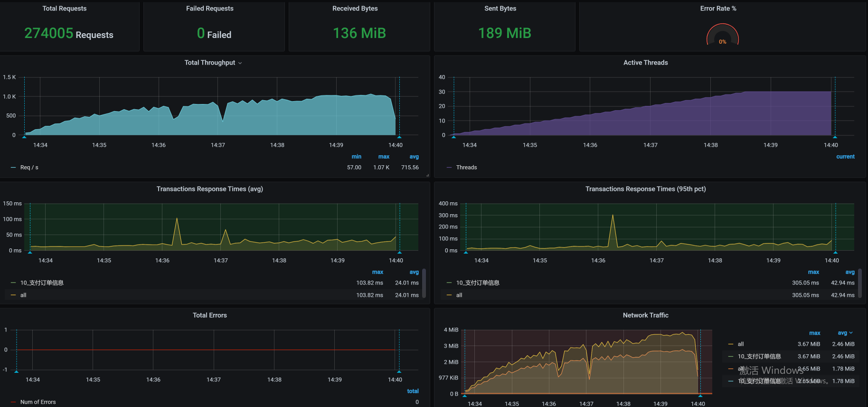868x407 pixels.
Task: Toggle the 'all' series in avg Response Times legend
Action: [x=23, y=295]
